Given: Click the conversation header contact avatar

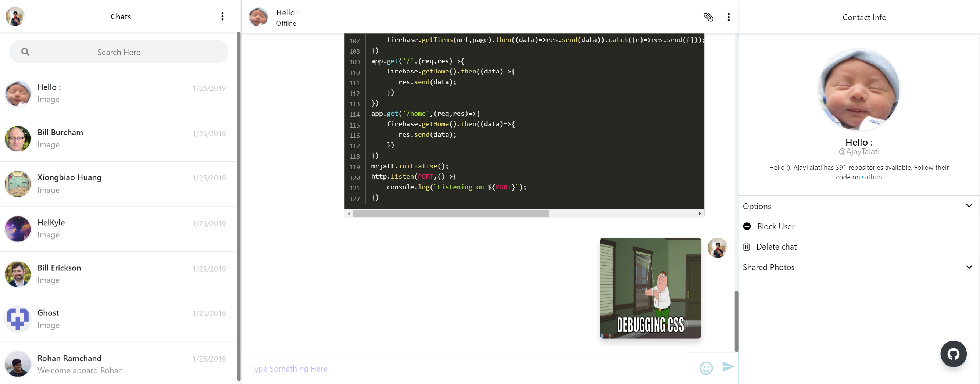Looking at the screenshot, I should pos(258,17).
